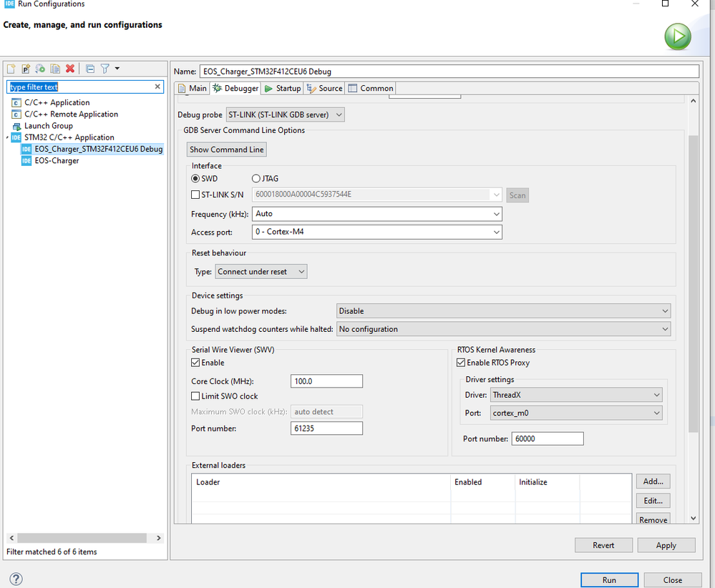This screenshot has height=588, width=715.
Task: Collapse all configurations in the tree
Action: (x=90, y=69)
